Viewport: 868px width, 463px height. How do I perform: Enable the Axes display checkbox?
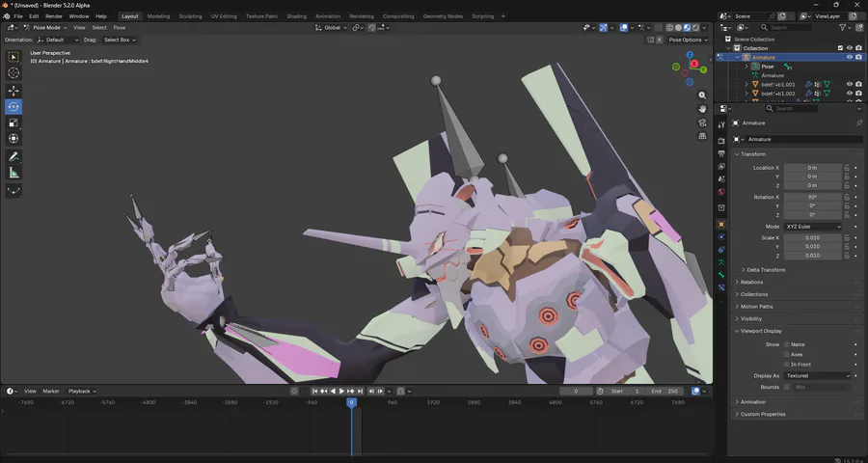[787, 354]
